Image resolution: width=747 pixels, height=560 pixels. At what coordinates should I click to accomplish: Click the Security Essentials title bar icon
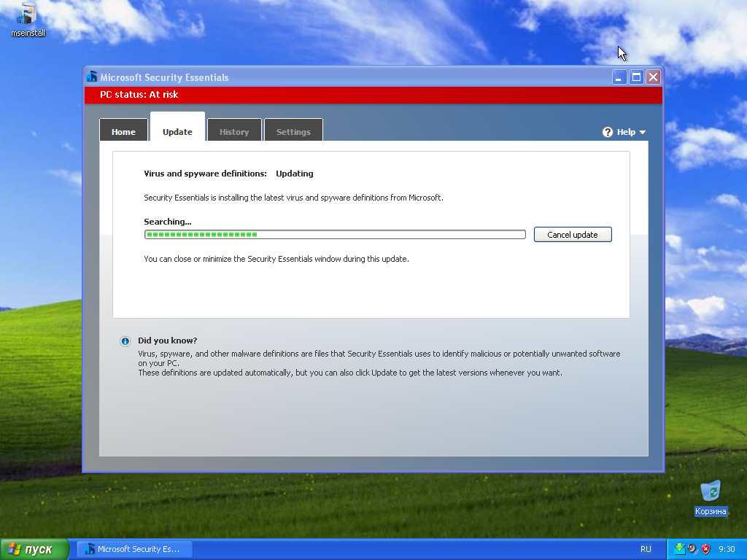pyautogui.click(x=92, y=77)
